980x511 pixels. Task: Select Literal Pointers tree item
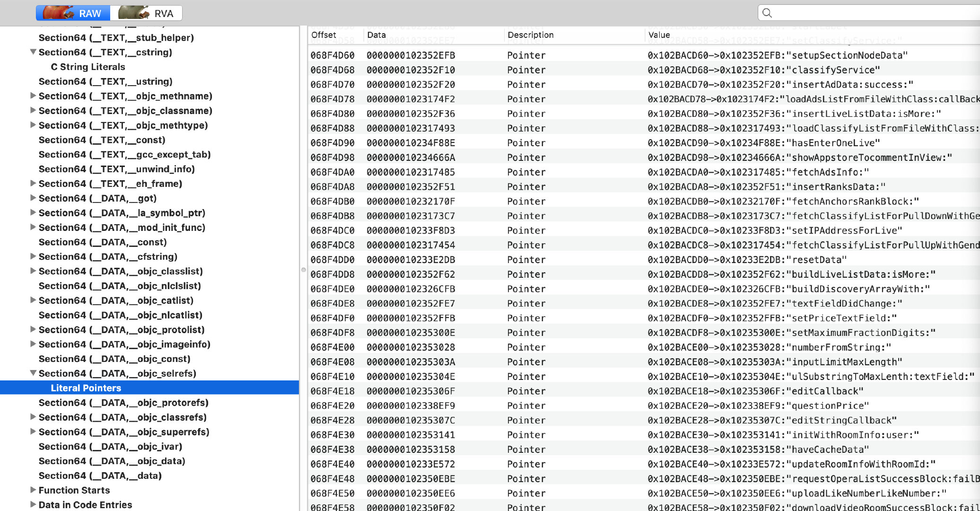(x=86, y=388)
